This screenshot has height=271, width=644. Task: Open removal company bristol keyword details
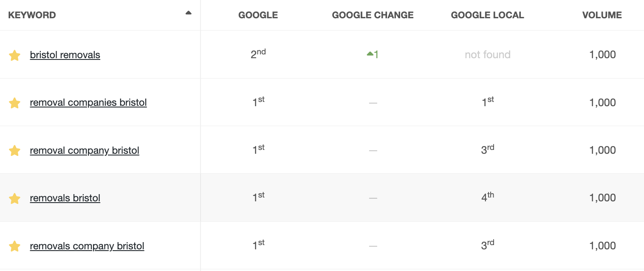coord(85,150)
